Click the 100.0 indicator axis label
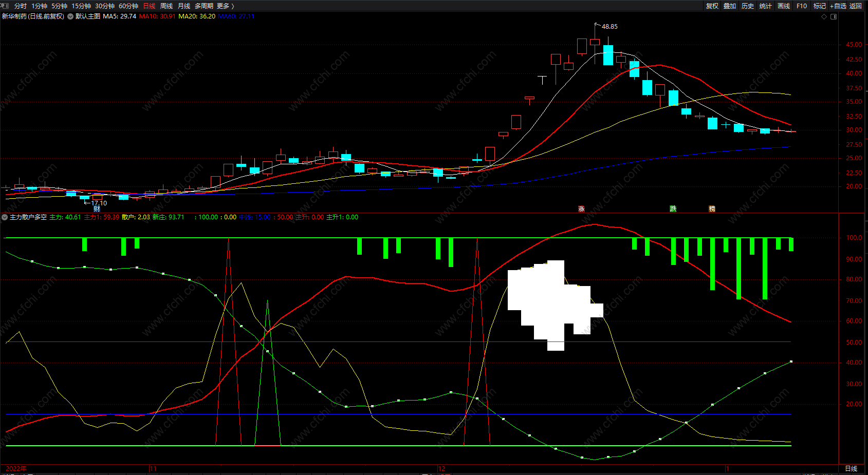Image resolution: width=868 pixels, height=475 pixels. 854,238
